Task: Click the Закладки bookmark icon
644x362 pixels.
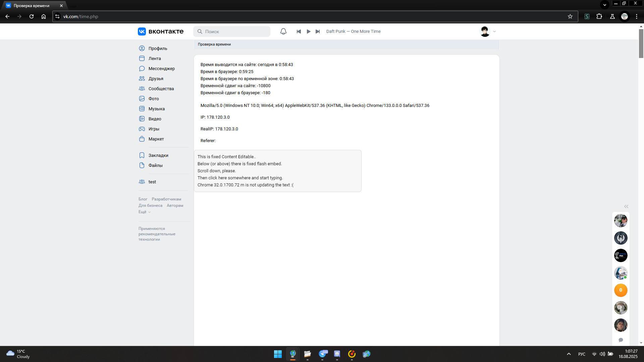Action: [142, 155]
